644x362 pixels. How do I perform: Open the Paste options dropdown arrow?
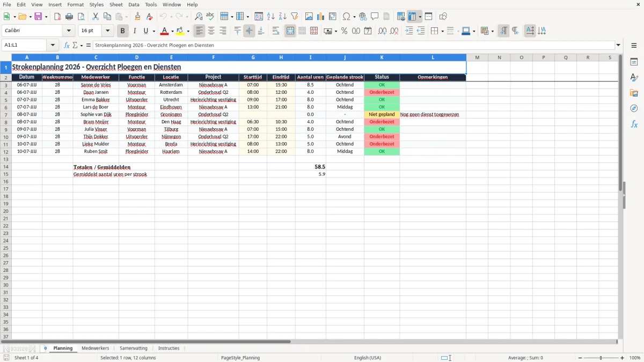click(x=126, y=17)
